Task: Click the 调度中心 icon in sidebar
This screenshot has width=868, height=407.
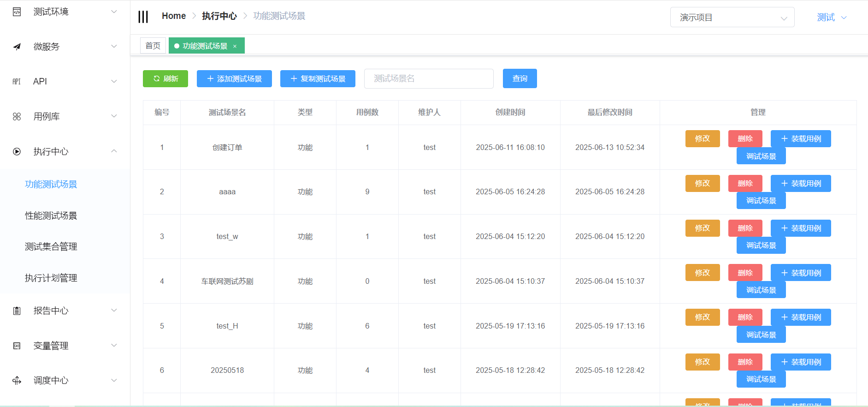Action: tap(17, 381)
